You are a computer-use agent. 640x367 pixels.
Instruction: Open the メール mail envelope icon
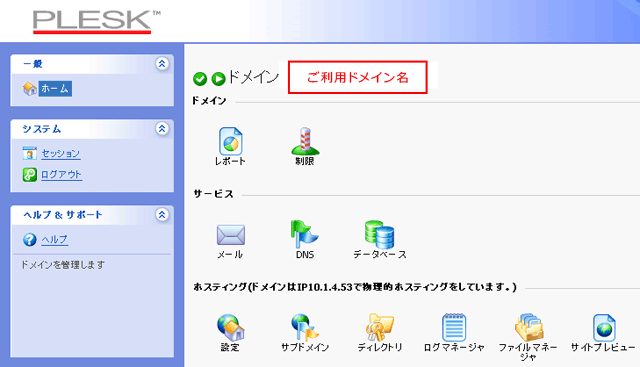231,235
